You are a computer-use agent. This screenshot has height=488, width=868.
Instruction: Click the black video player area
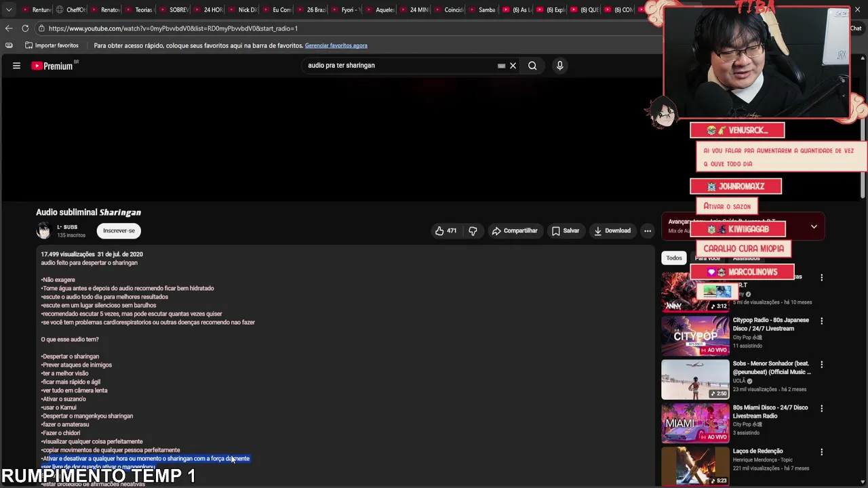(x=330, y=139)
